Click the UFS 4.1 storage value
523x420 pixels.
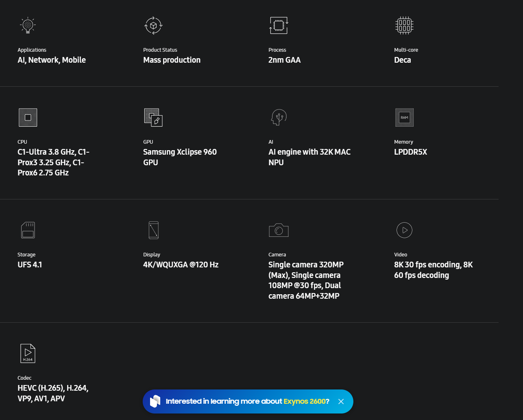click(x=30, y=265)
